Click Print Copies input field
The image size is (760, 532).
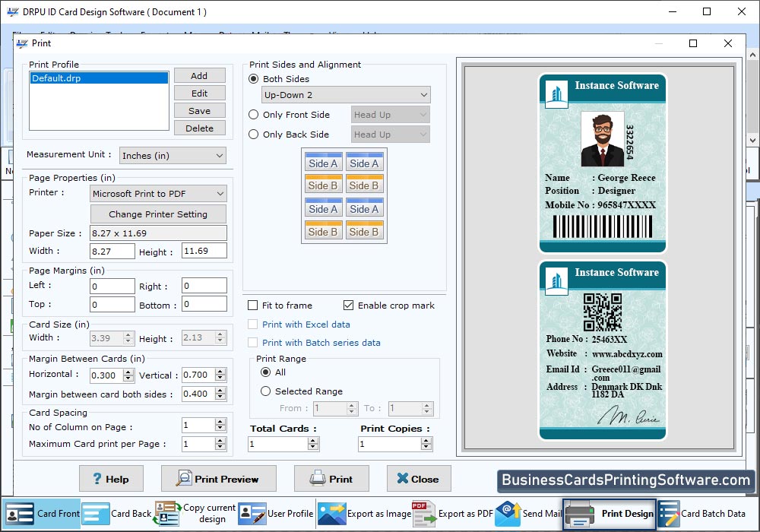390,444
